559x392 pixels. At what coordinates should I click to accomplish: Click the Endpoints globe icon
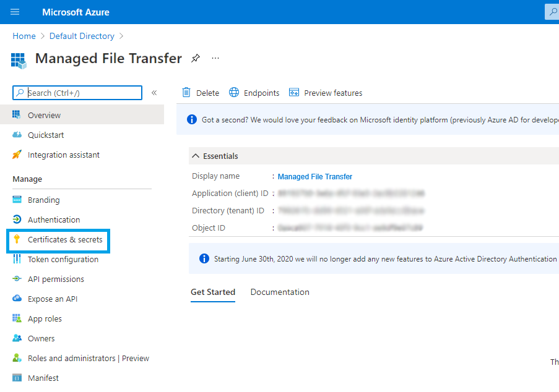pos(234,93)
